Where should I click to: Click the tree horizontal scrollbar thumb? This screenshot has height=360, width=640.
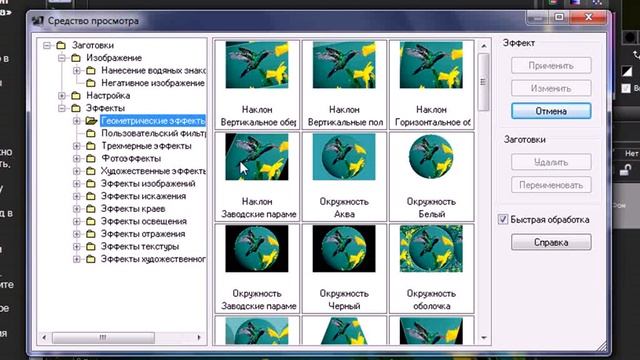(x=103, y=338)
